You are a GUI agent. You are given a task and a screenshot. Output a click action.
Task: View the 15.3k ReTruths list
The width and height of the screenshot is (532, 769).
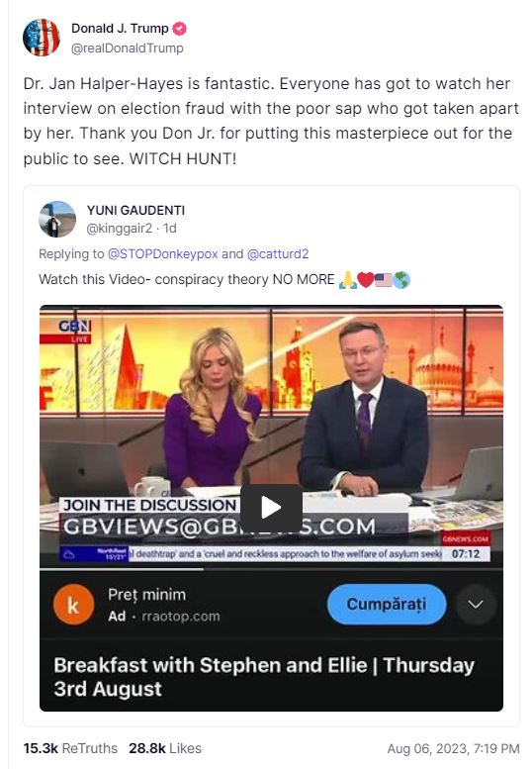coord(70,748)
